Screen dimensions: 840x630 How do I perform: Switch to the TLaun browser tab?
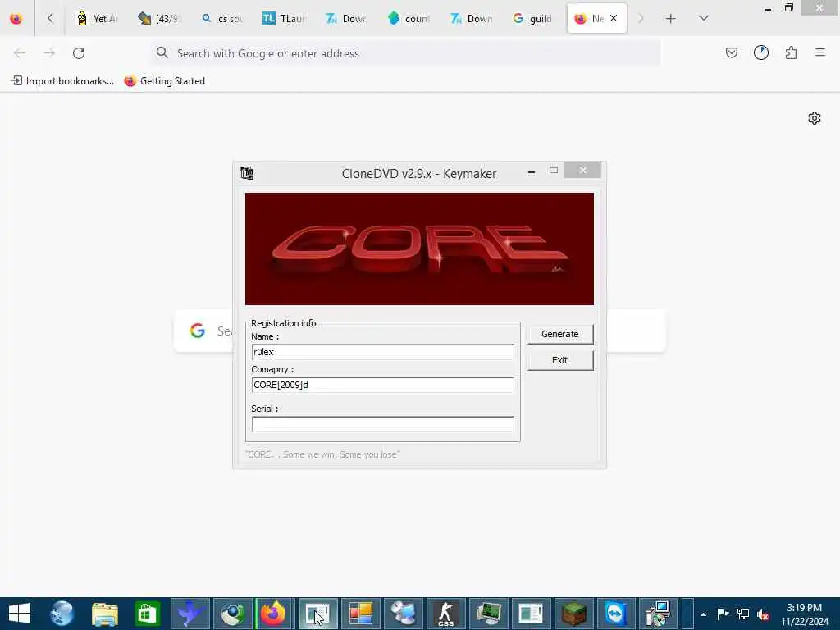tap(284, 19)
